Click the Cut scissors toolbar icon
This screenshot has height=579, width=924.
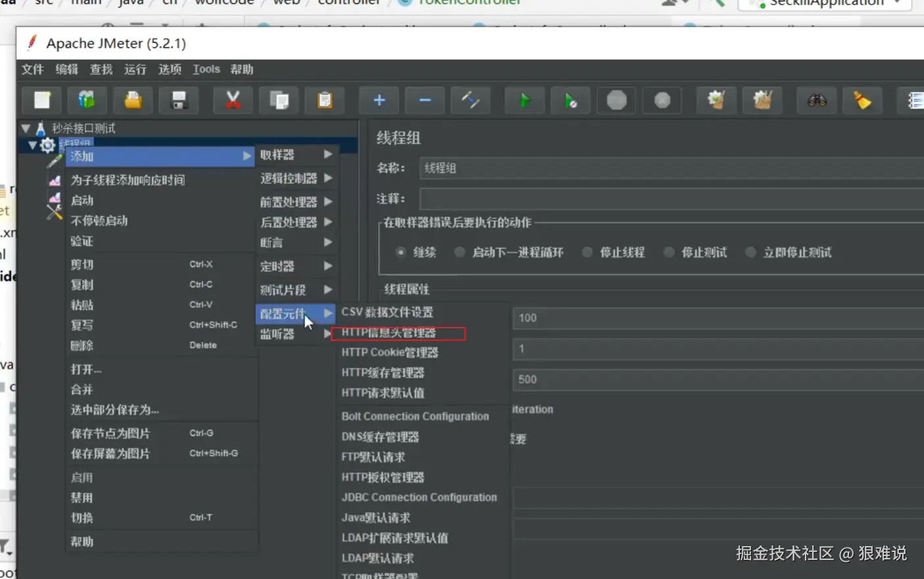pos(233,100)
